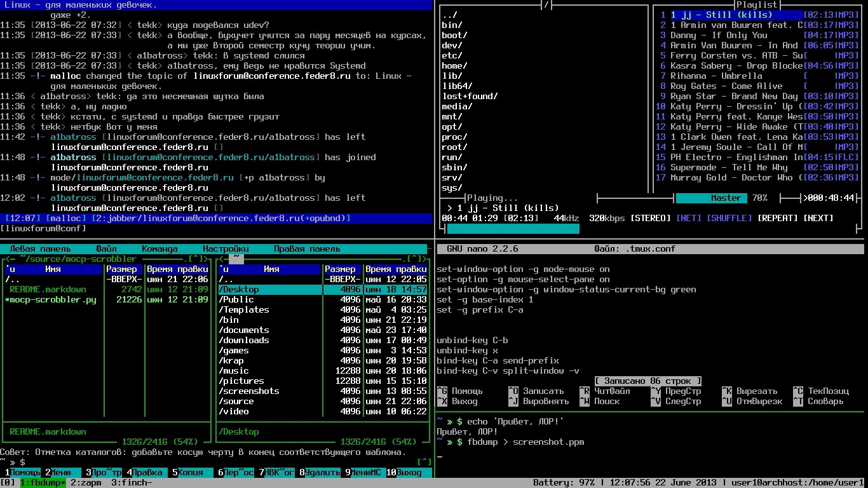Click the 'u sort indicator in left panel header
Viewport: 868px width, 488px height.
10,269
